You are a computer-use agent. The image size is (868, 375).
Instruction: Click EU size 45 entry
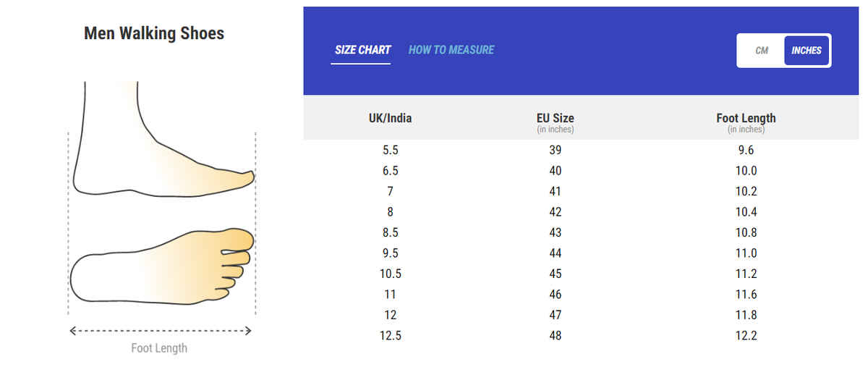555,274
